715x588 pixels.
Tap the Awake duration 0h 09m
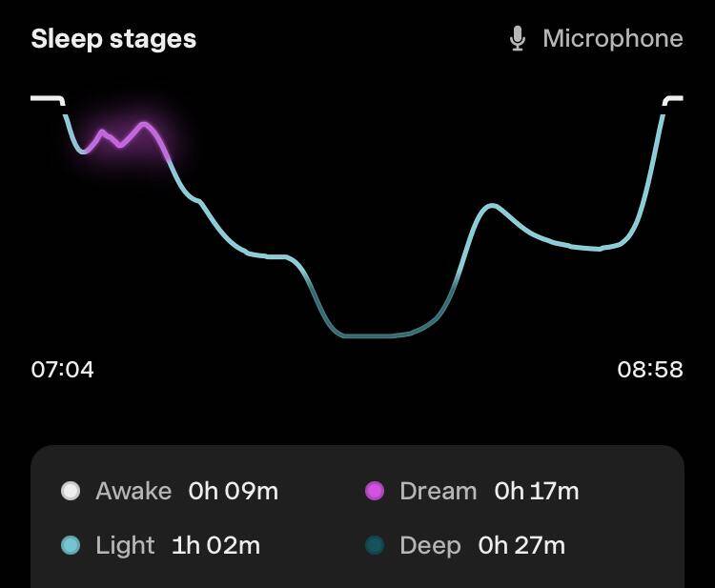[x=234, y=491]
